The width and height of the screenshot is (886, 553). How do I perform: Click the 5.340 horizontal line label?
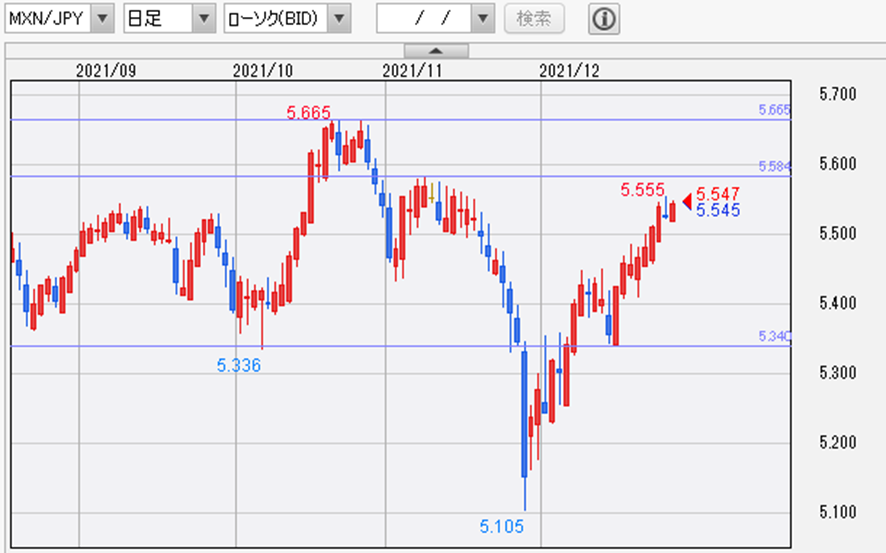(774, 337)
